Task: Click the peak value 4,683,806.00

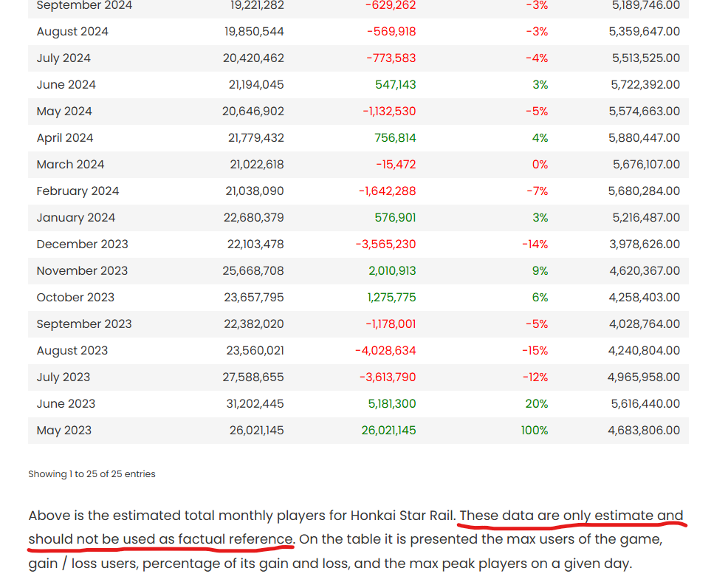Action: (x=644, y=431)
